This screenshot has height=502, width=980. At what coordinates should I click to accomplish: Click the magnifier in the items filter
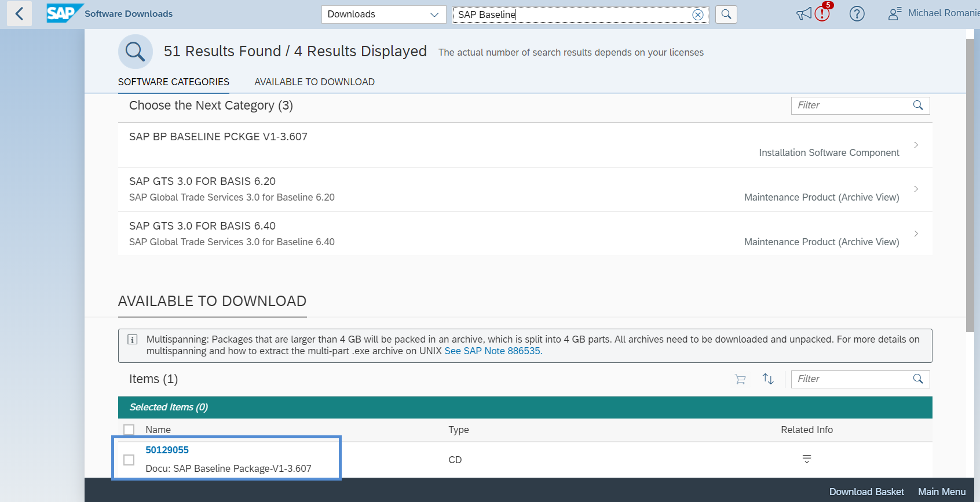(x=918, y=379)
